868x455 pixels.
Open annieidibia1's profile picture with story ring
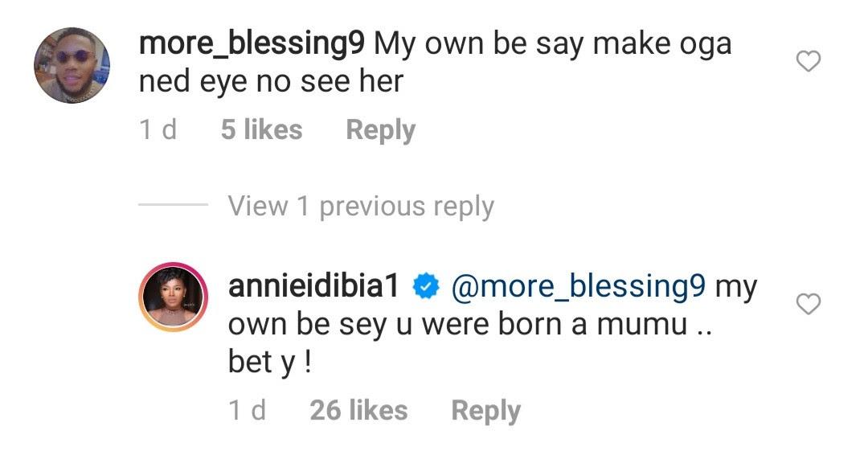(171, 297)
